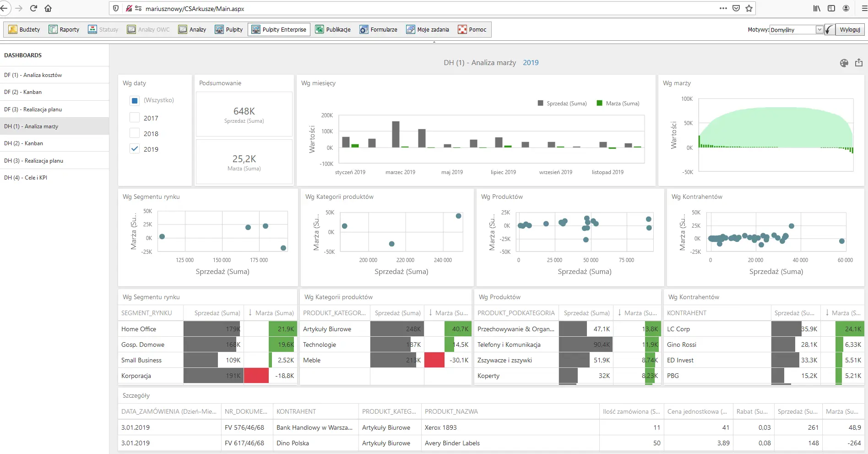Bookmark this page with star icon
Screen dimensions: 868x454
(749, 8)
